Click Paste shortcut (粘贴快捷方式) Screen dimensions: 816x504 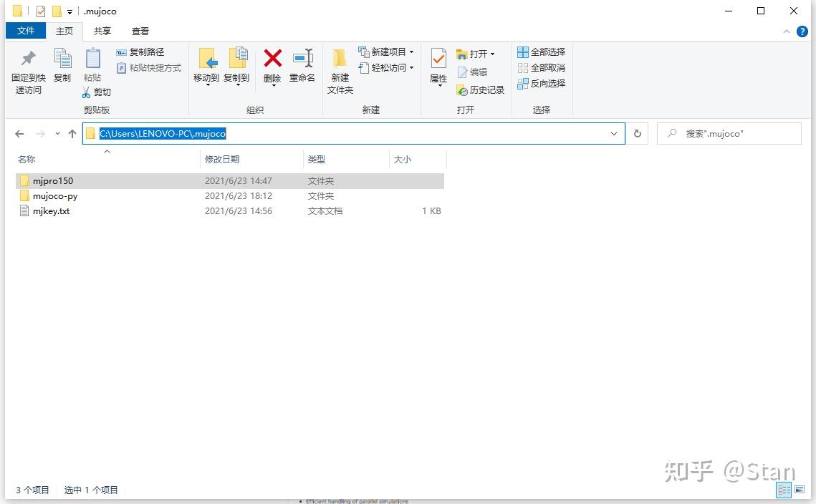pos(149,67)
